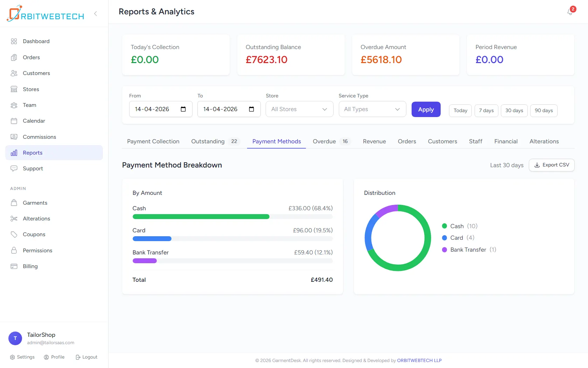Open the Revenue tab
This screenshot has width=588, height=368.
374,142
